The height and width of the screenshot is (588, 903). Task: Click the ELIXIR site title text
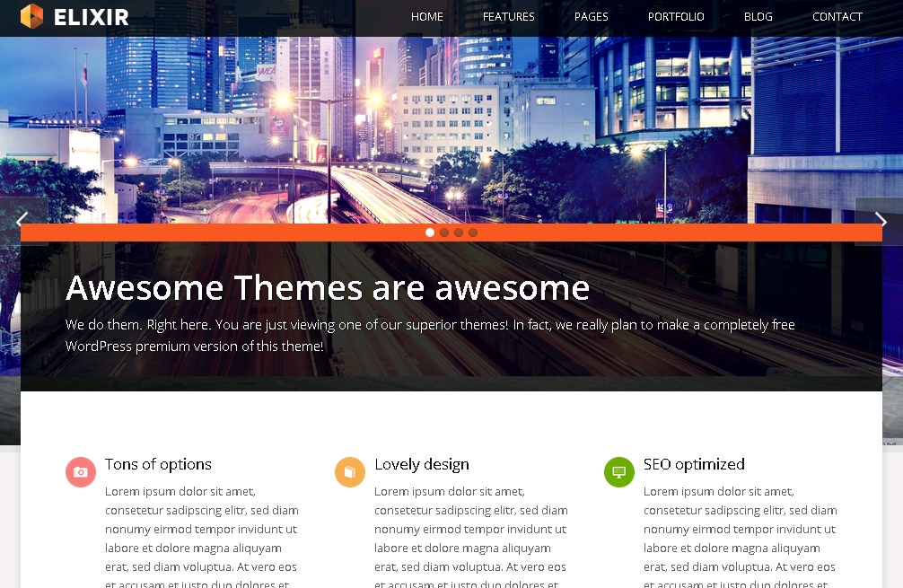pyautogui.click(x=91, y=17)
